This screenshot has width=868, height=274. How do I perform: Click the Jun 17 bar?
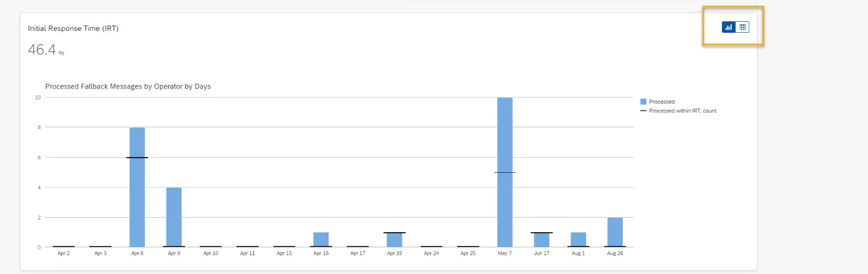(542, 239)
